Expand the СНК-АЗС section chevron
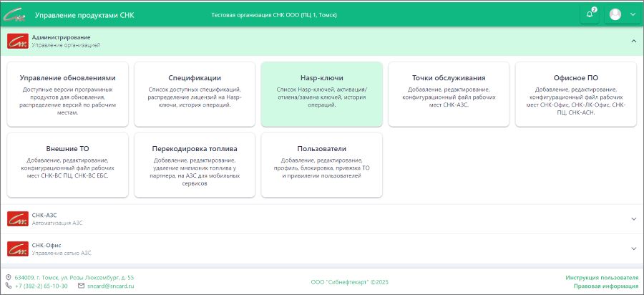644x295 pixels. (633, 219)
